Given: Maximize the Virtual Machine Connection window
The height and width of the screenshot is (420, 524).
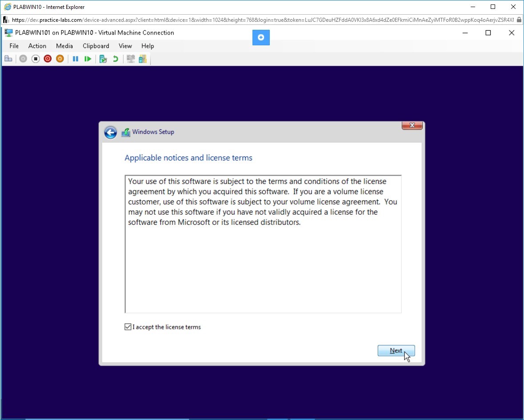Looking at the screenshot, I should [488, 33].
